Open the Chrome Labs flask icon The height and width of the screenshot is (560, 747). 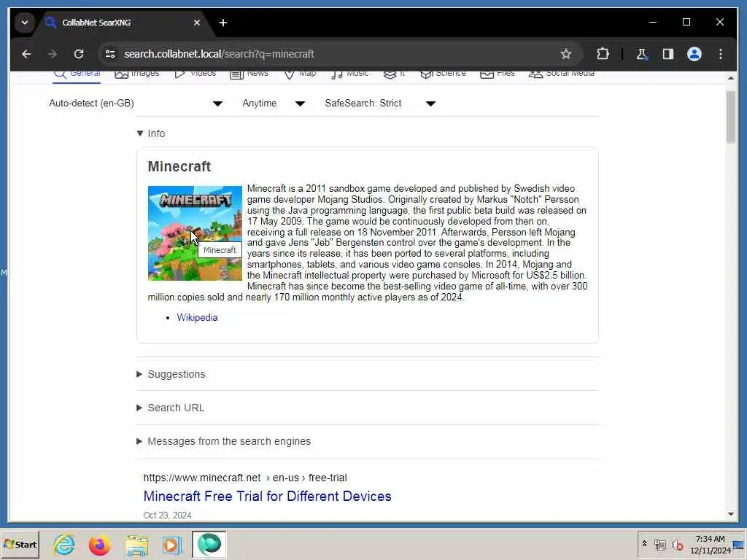[x=642, y=54]
